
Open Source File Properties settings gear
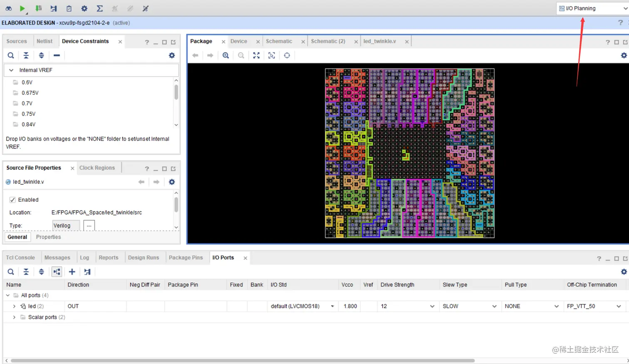[x=172, y=182]
